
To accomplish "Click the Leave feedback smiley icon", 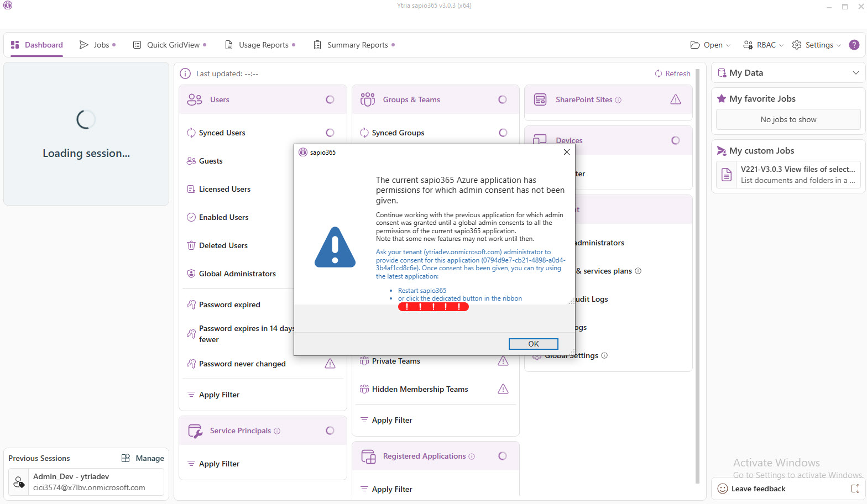I will pyautogui.click(x=722, y=489).
